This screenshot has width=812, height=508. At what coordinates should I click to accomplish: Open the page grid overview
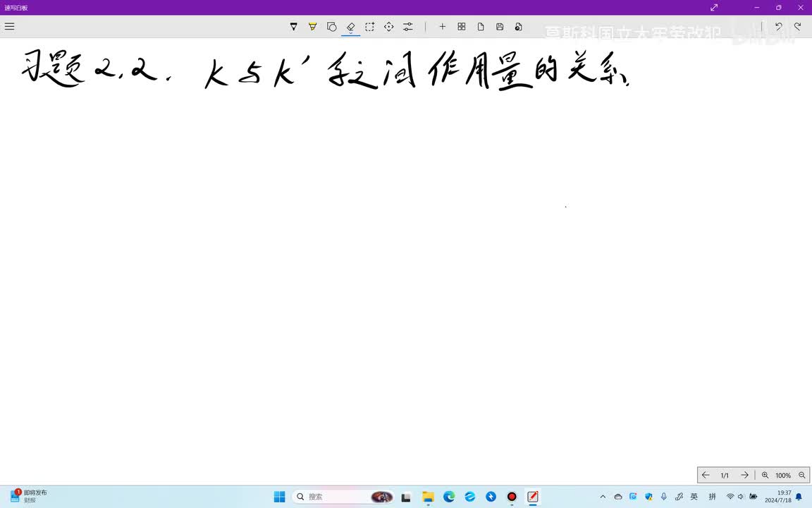tap(462, 26)
